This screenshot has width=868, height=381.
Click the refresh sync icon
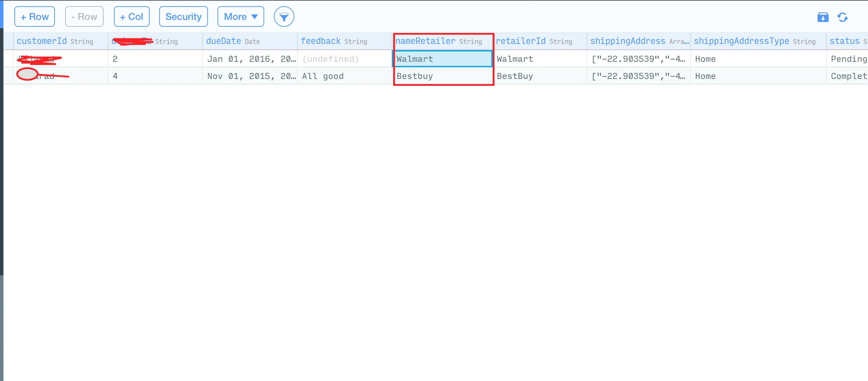pos(843,17)
